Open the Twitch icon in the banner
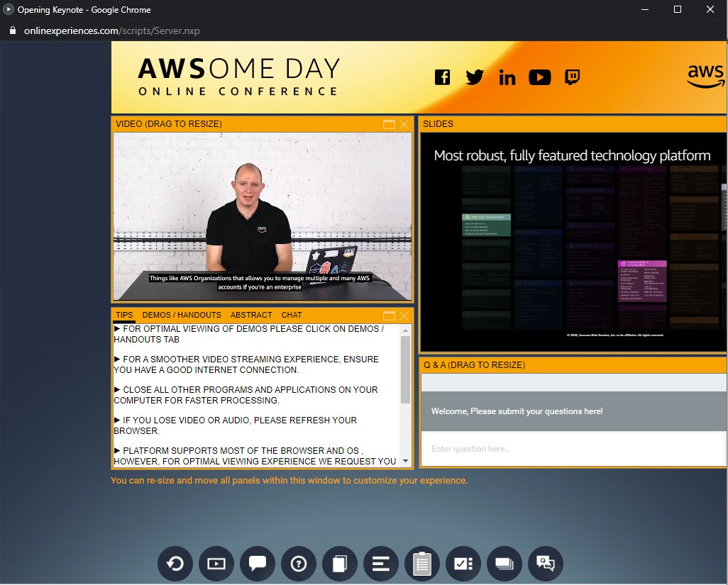 click(x=572, y=77)
